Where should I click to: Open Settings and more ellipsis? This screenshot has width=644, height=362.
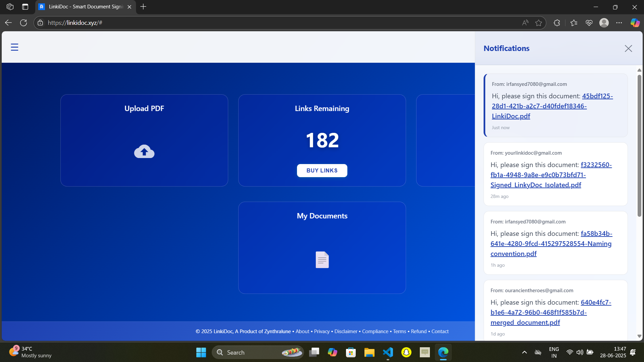619,23
